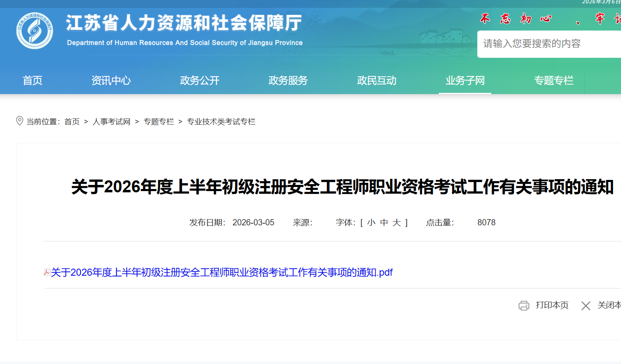
Task: Open 政民互动 in the navigation bar
Action: tap(377, 80)
